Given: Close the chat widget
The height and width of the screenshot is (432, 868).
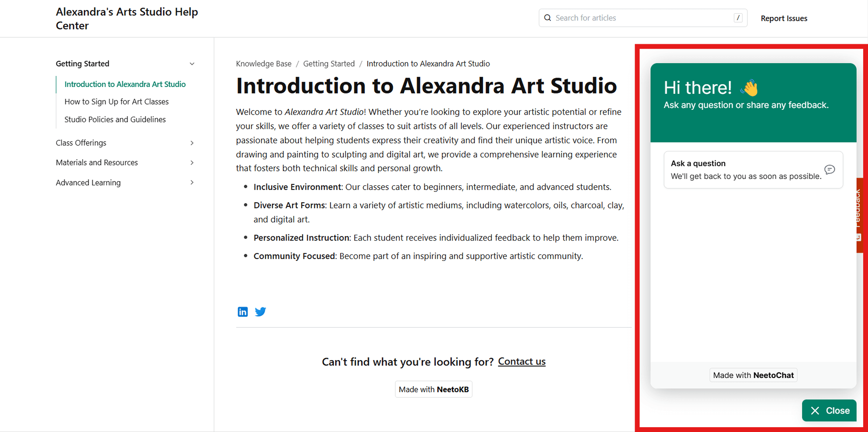Looking at the screenshot, I should [829, 410].
